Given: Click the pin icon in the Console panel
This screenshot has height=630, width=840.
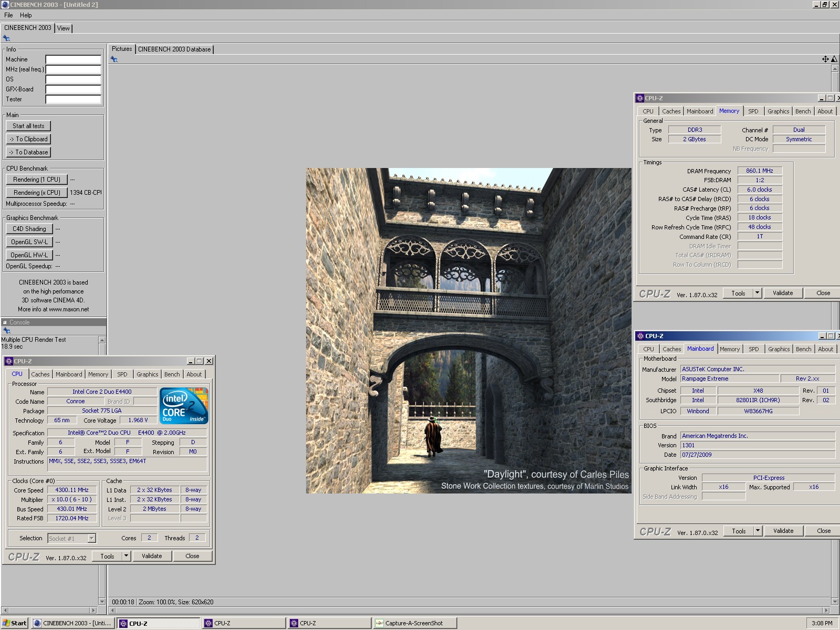Looking at the screenshot, I should click(7, 331).
